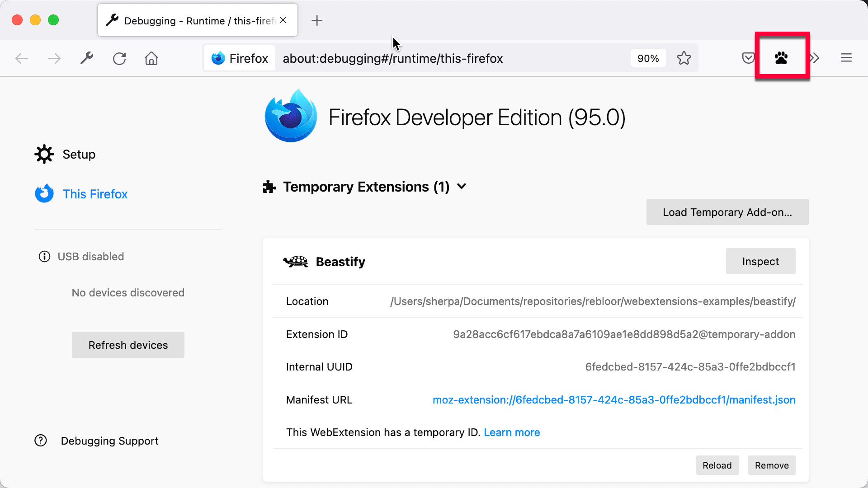Click the Setup gear icon in sidebar
868x488 pixels.
point(45,154)
